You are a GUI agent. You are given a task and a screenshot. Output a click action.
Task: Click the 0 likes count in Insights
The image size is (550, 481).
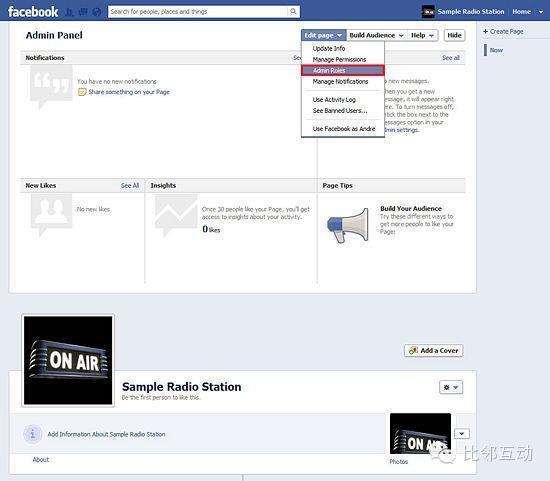pos(211,229)
